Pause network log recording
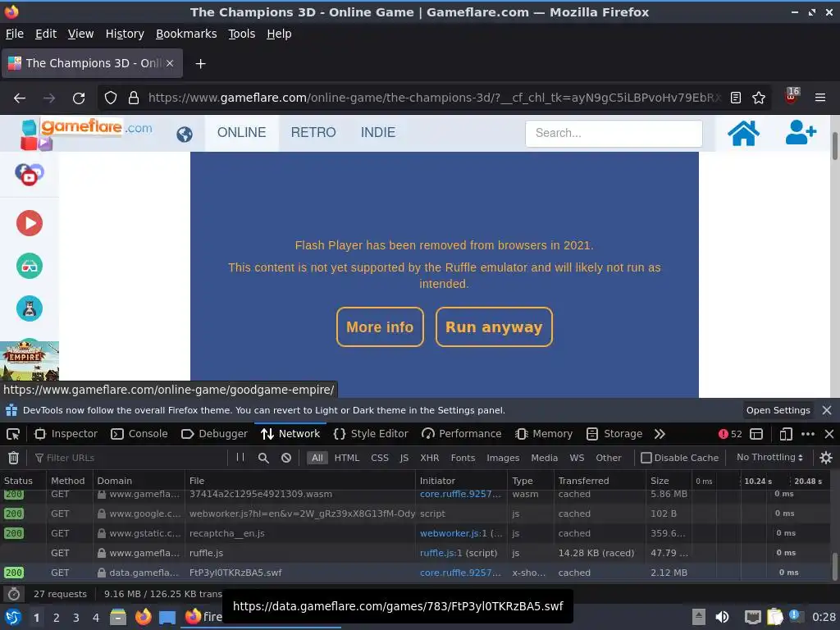Screen dimensions: 840x630 tap(240, 458)
